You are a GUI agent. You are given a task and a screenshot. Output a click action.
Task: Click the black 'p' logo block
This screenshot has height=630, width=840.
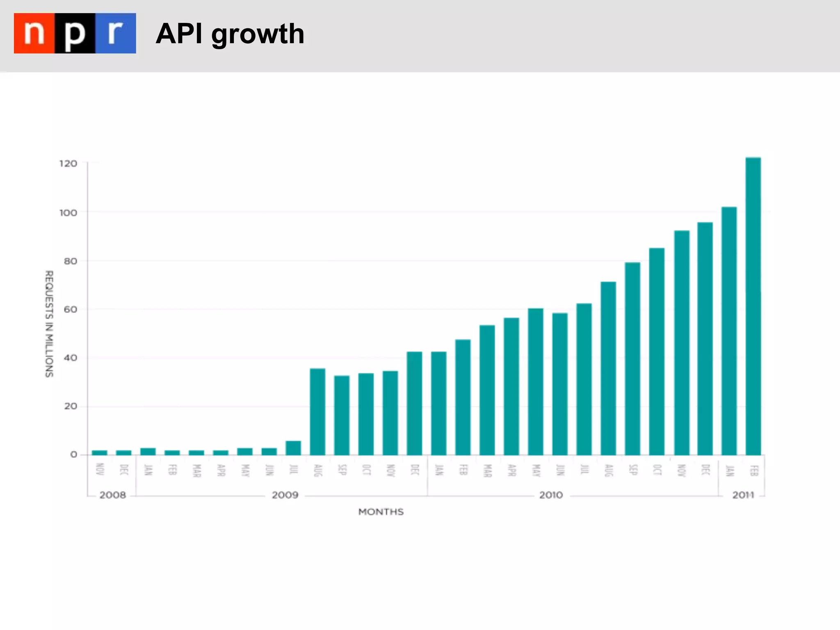(x=75, y=33)
